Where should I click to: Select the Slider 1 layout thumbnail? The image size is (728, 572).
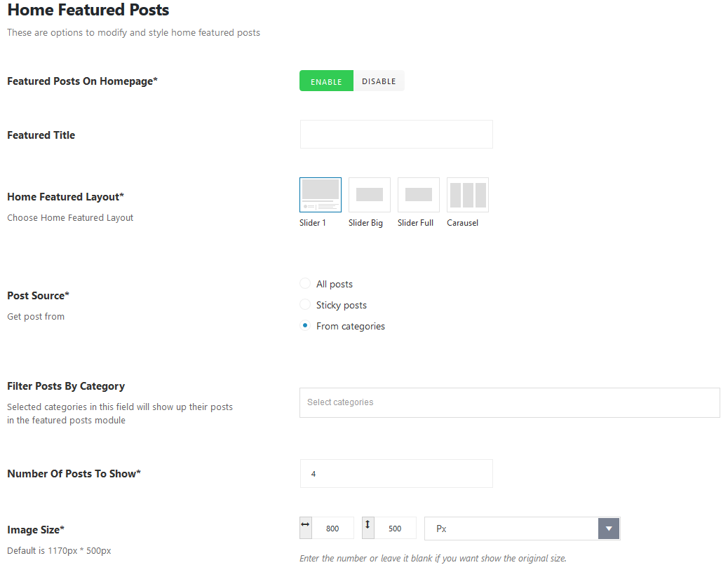(x=321, y=195)
